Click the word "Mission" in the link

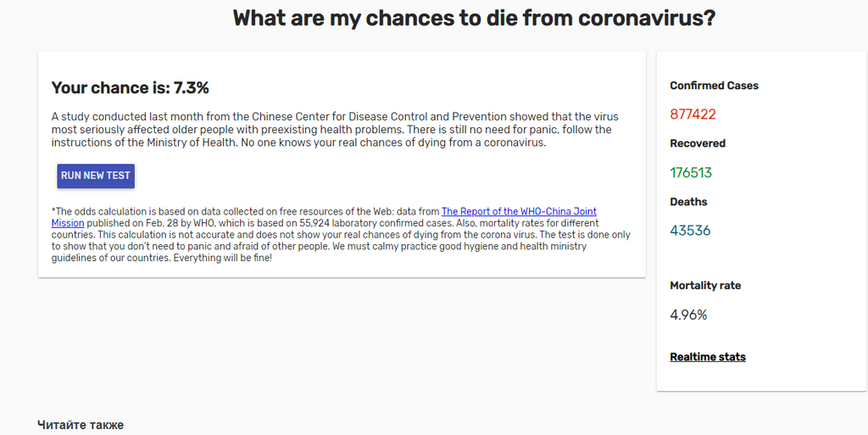68,223
